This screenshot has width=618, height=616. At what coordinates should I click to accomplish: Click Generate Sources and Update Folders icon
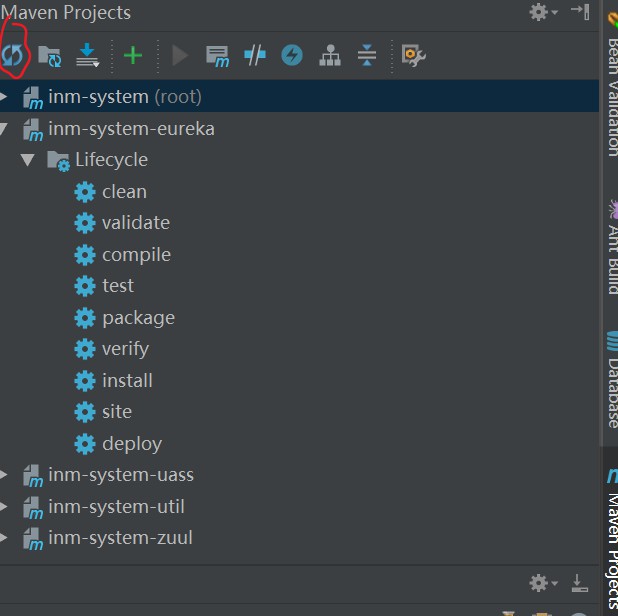(50, 56)
